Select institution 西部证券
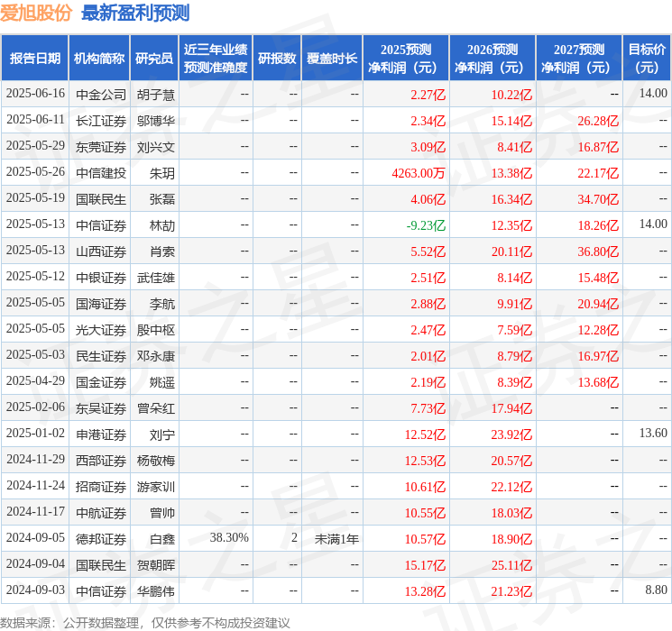The image size is (672, 631). pos(101,461)
